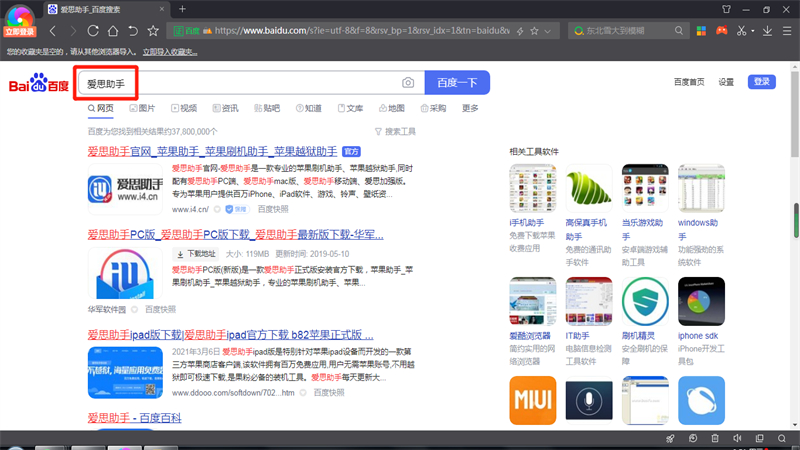Switch to the 图片 tab
The width and height of the screenshot is (800, 450).
142,108
